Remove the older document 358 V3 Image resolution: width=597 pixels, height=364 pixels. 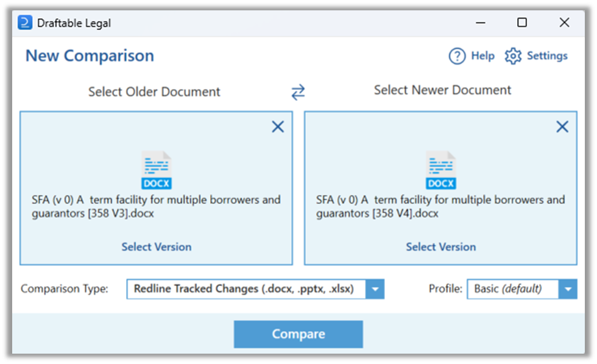(278, 127)
